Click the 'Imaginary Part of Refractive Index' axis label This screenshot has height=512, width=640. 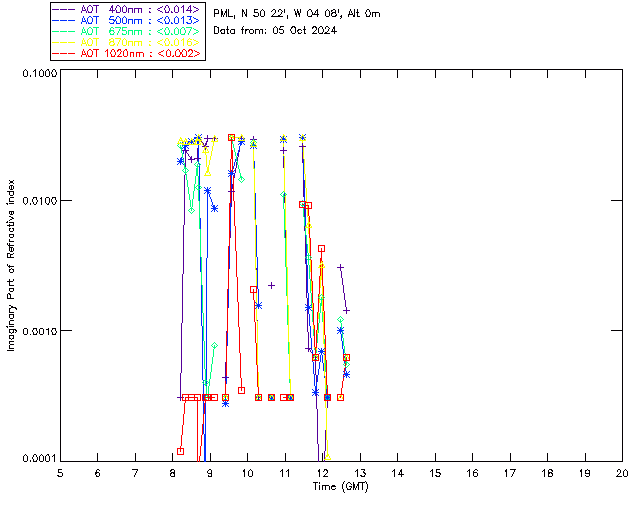click(13, 265)
